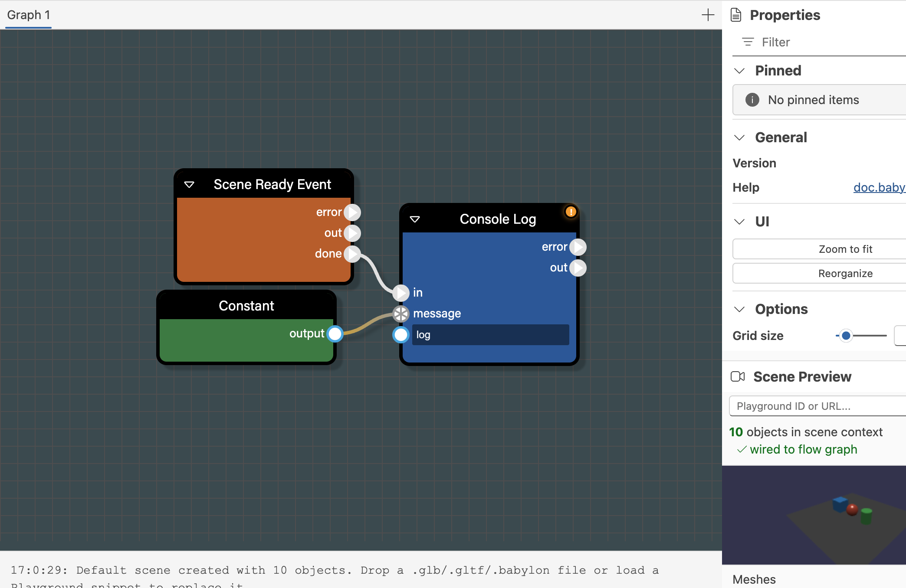Click the Properties document icon
The image size is (906, 588).
tap(736, 15)
